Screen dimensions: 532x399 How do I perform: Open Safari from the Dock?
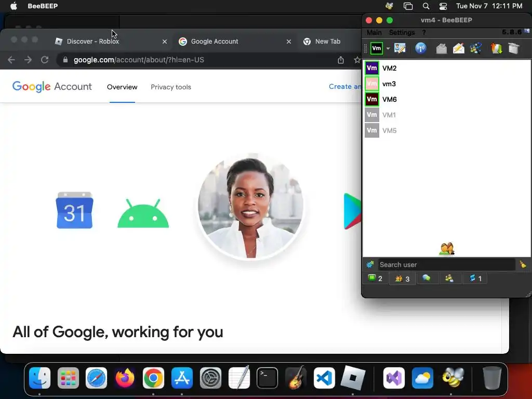(x=96, y=378)
